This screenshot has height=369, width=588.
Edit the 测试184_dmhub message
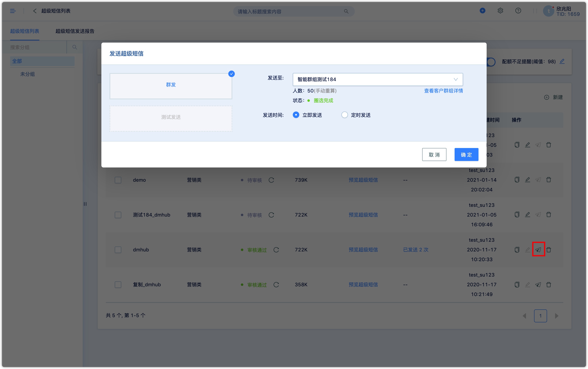[528, 215]
